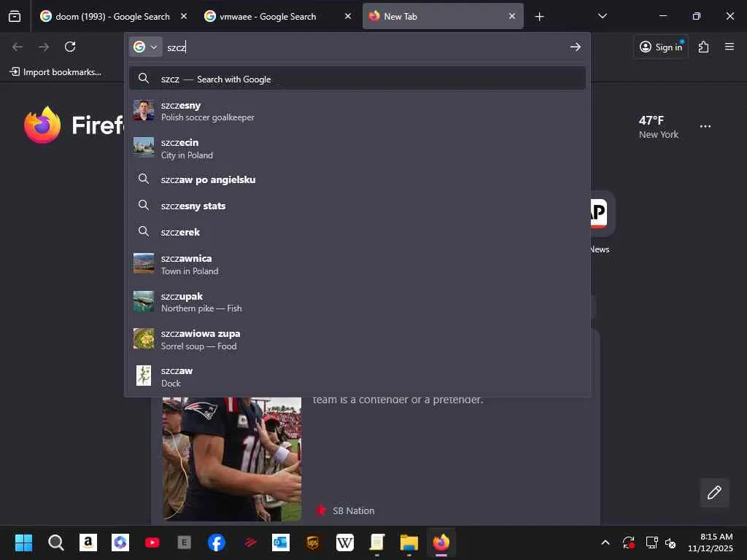Pick 'szczesny stats' suggestion
The width and height of the screenshot is (747, 560).
(357, 206)
